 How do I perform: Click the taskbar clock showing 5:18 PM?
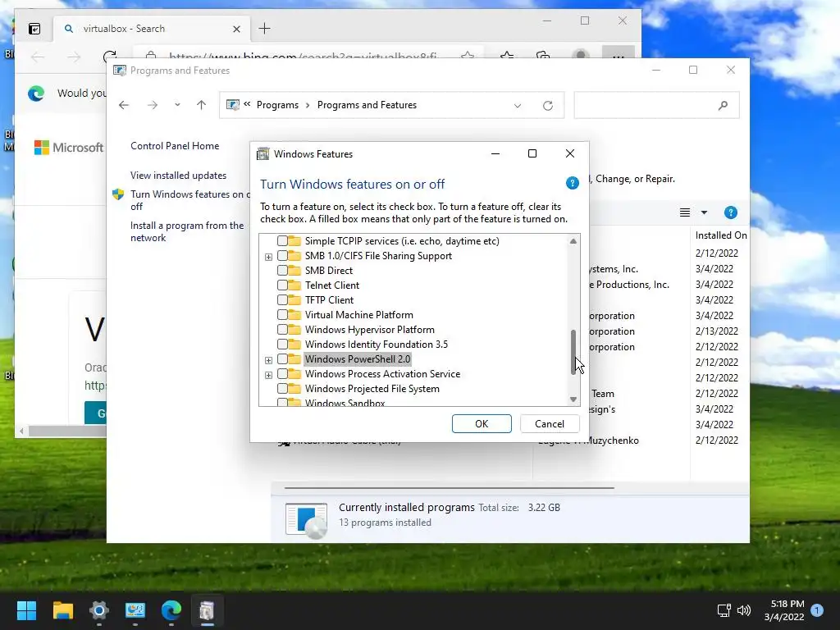[x=783, y=610]
